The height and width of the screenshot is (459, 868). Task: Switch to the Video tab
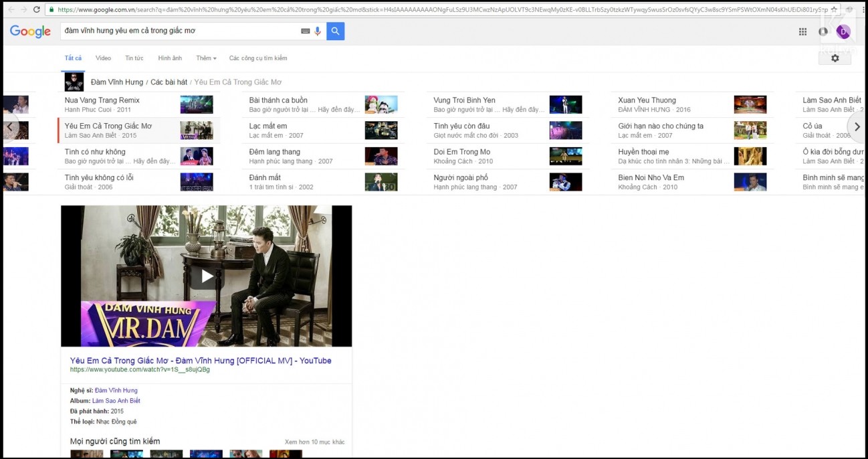tap(103, 58)
